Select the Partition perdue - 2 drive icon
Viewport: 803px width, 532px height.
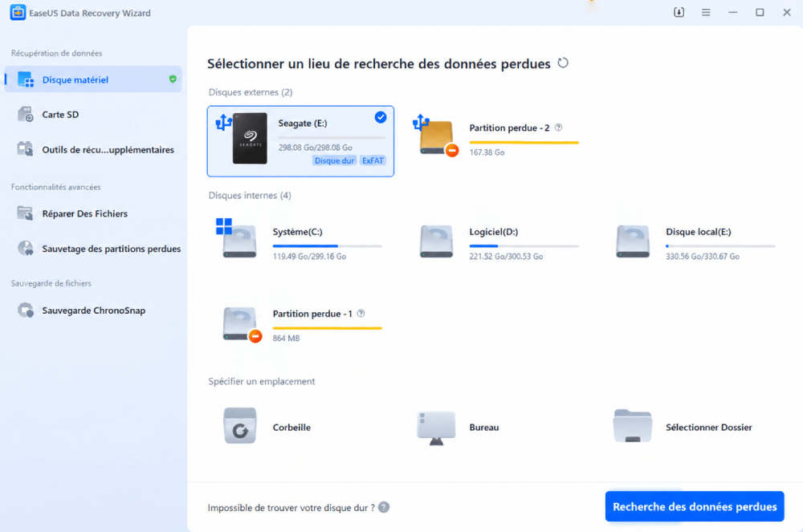(436, 137)
